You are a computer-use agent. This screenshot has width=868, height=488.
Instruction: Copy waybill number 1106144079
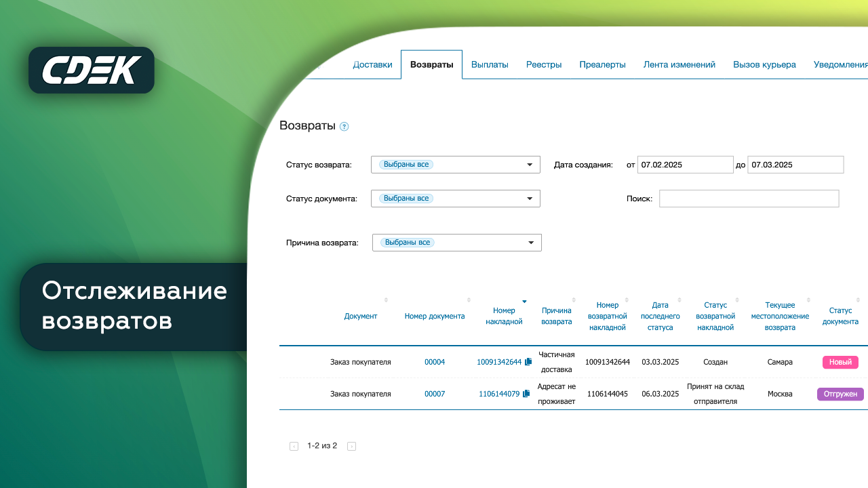coord(526,394)
